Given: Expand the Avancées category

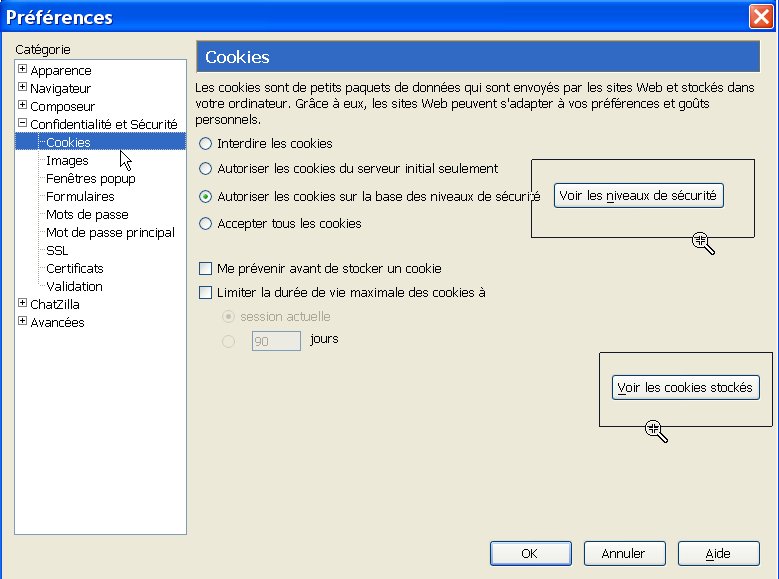Looking at the screenshot, I should tap(22, 321).
